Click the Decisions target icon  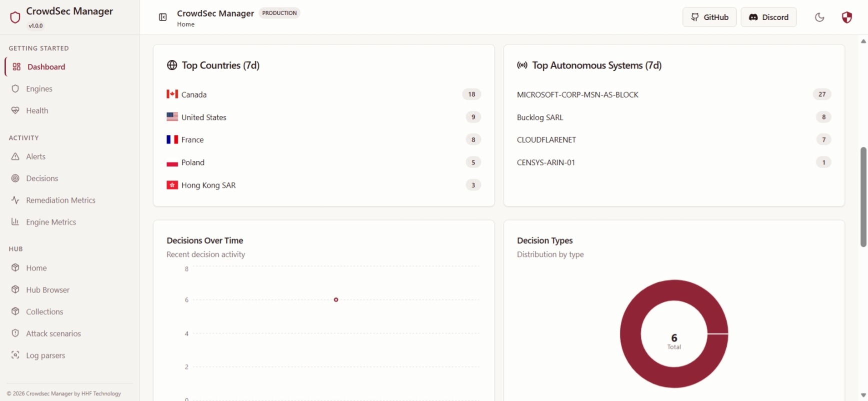(16, 178)
